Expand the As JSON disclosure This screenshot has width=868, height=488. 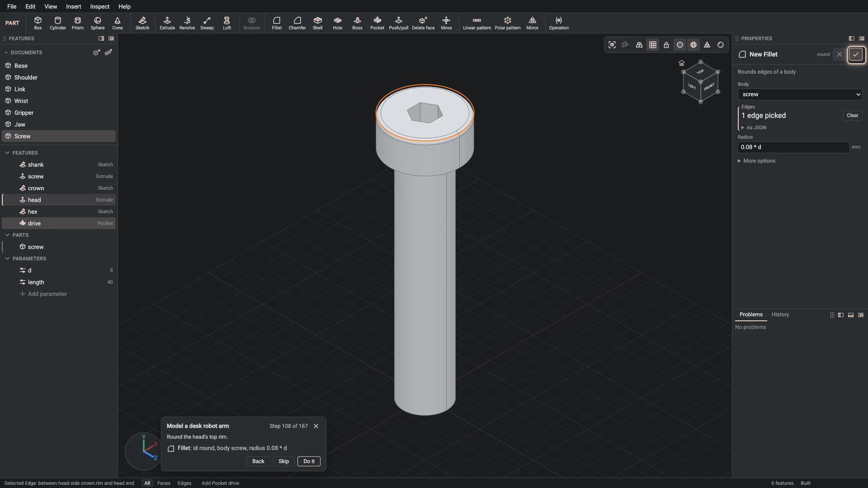pos(753,127)
